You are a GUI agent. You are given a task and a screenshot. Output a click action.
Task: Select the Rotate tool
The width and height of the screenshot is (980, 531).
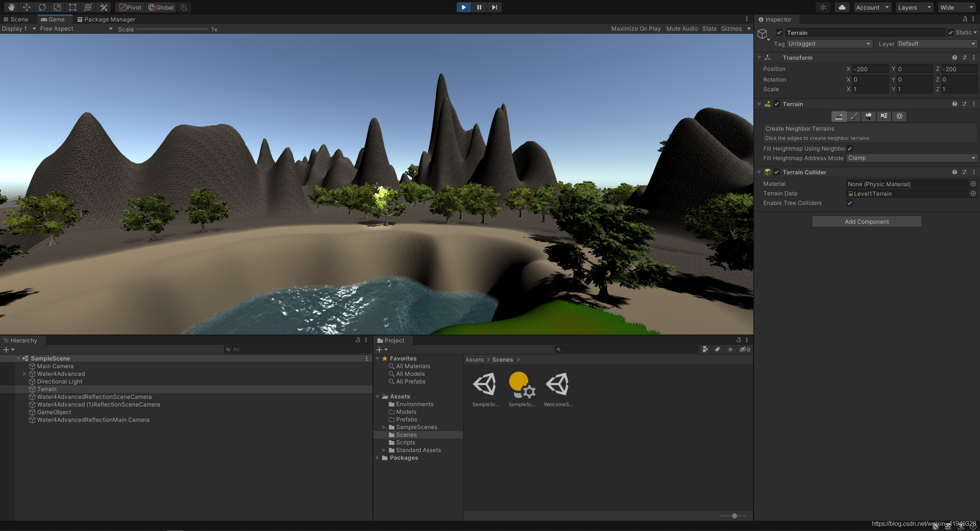point(42,7)
